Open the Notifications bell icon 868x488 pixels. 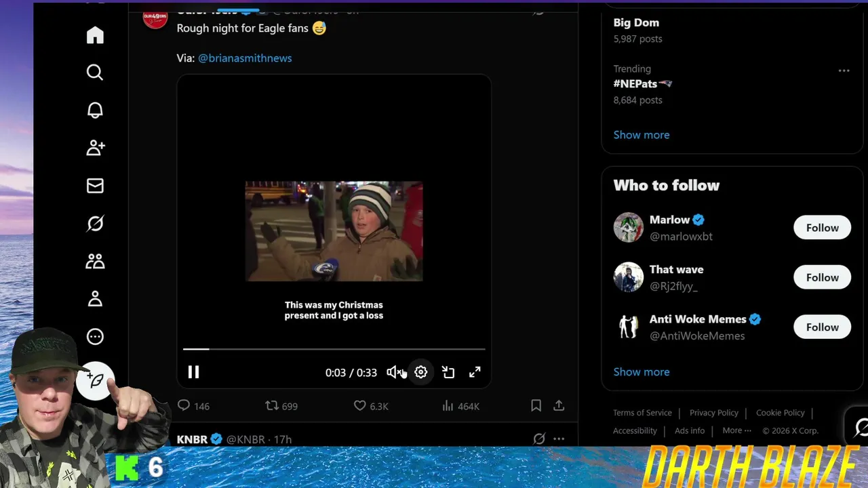click(95, 110)
